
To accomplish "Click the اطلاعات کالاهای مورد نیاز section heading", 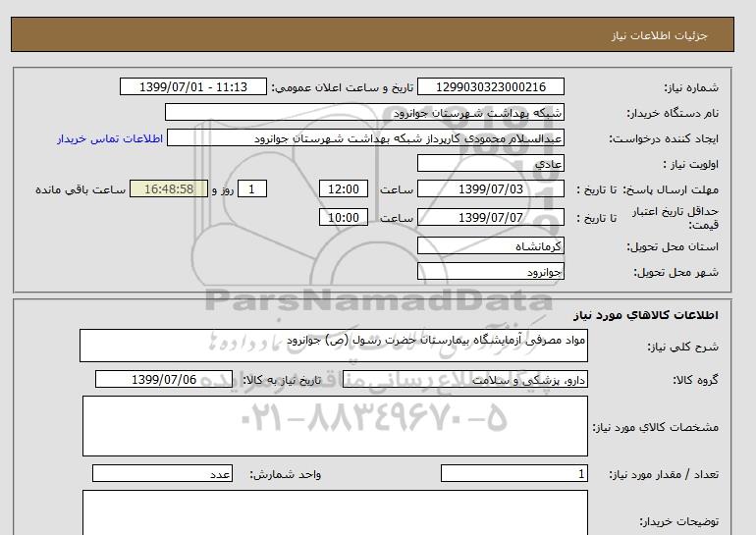I will 646,315.
